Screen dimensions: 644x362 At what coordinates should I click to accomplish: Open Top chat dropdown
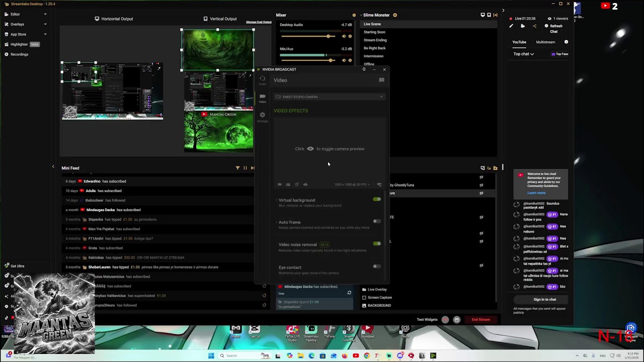pos(523,54)
